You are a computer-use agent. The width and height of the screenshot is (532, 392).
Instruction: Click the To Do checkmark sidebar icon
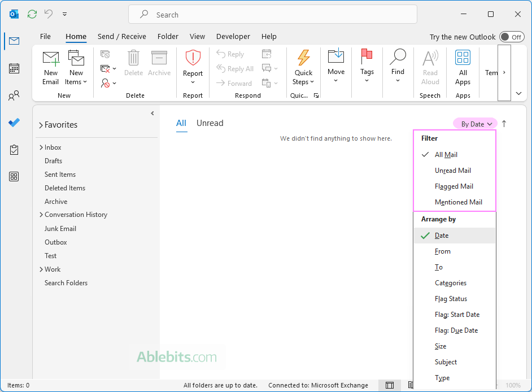(x=14, y=123)
